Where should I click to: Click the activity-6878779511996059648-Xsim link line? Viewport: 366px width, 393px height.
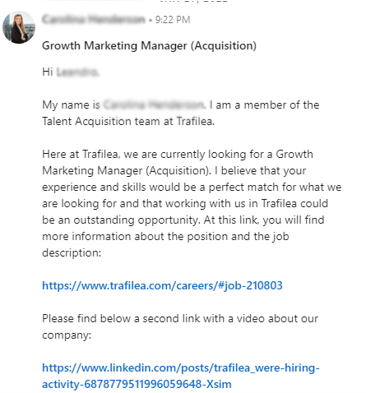click(137, 384)
